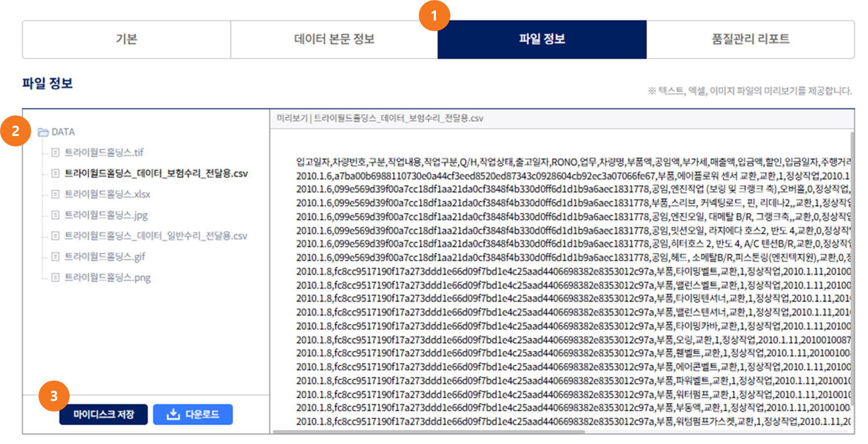Click the 다운로드 button
The width and height of the screenshot is (868, 444).
coord(193,414)
